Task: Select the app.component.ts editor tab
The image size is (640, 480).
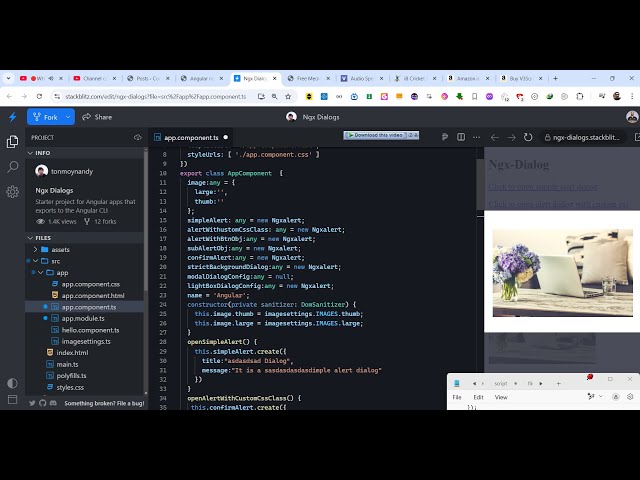Action: [190, 137]
